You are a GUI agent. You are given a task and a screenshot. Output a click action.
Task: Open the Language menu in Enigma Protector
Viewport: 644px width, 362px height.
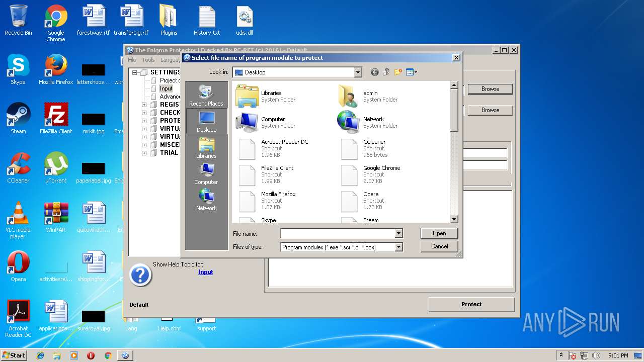tap(170, 60)
